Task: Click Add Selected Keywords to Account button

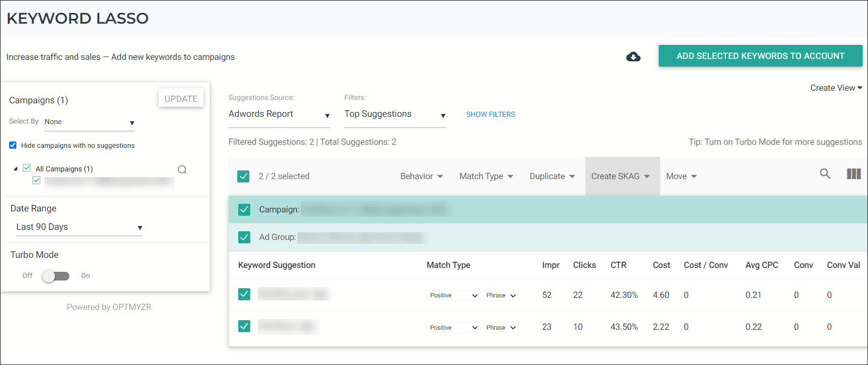Action: pyautogui.click(x=760, y=56)
